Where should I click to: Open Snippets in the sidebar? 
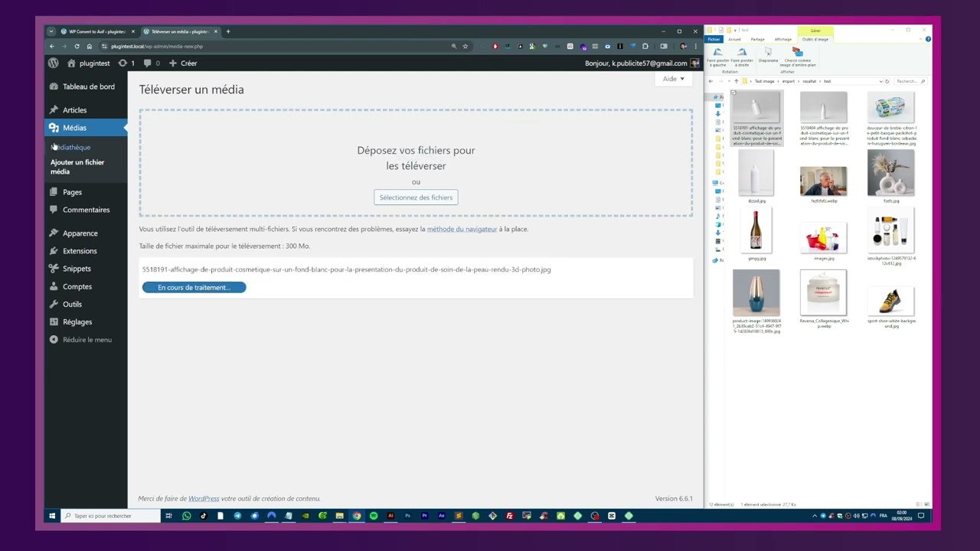86,269
